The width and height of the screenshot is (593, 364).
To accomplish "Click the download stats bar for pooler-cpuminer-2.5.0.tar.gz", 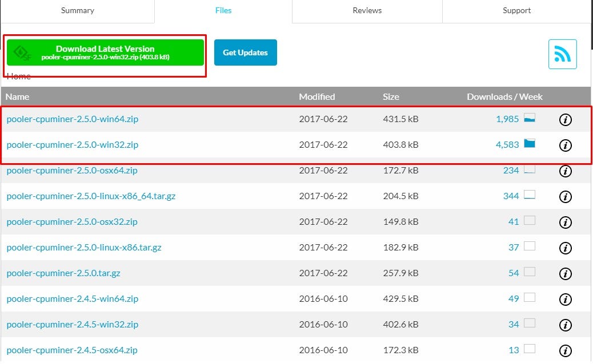I will tap(530, 272).
